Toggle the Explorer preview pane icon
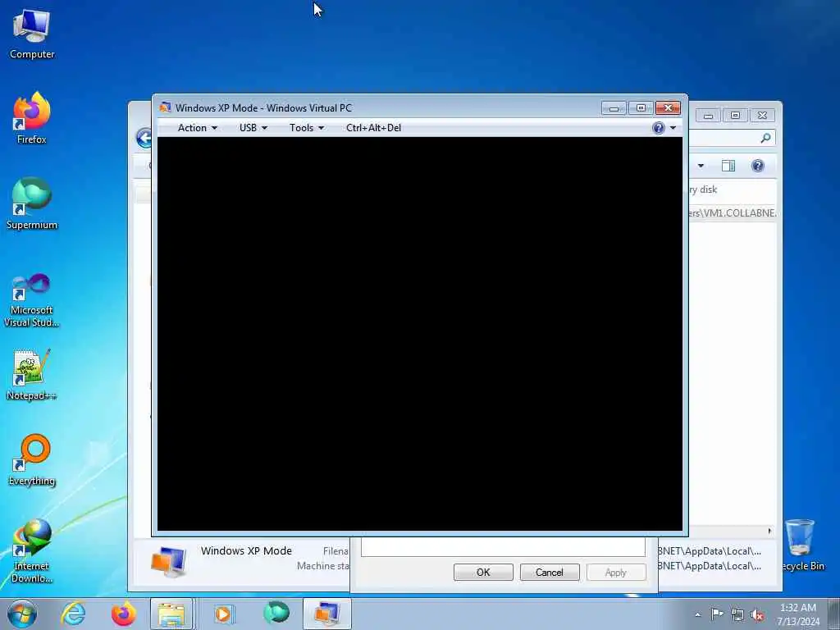The width and height of the screenshot is (840, 630). click(x=728, y=166)
